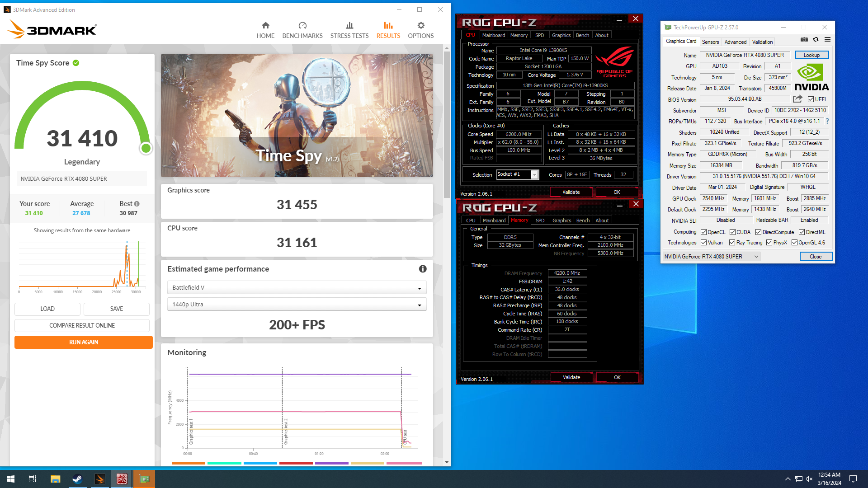This screenshot has width=868, height=488.
Task: Open the Validation tab in GPU-Z
Action: [762, 42]
